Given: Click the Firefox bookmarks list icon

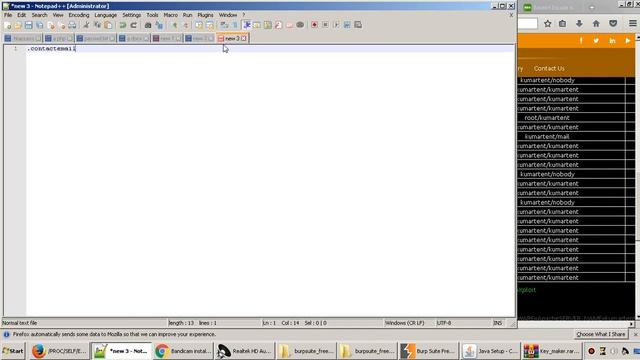Looking at the screenshot, I should coord(562,24).
